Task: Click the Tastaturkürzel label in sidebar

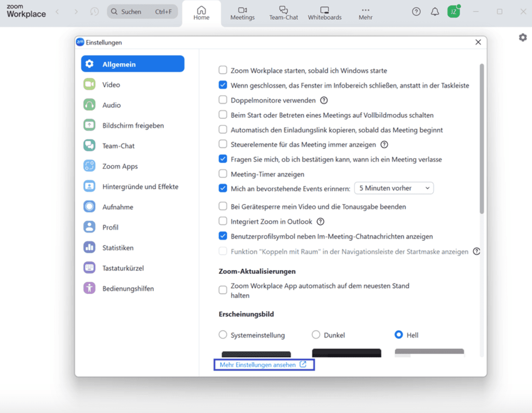Action: coord(123,268)
